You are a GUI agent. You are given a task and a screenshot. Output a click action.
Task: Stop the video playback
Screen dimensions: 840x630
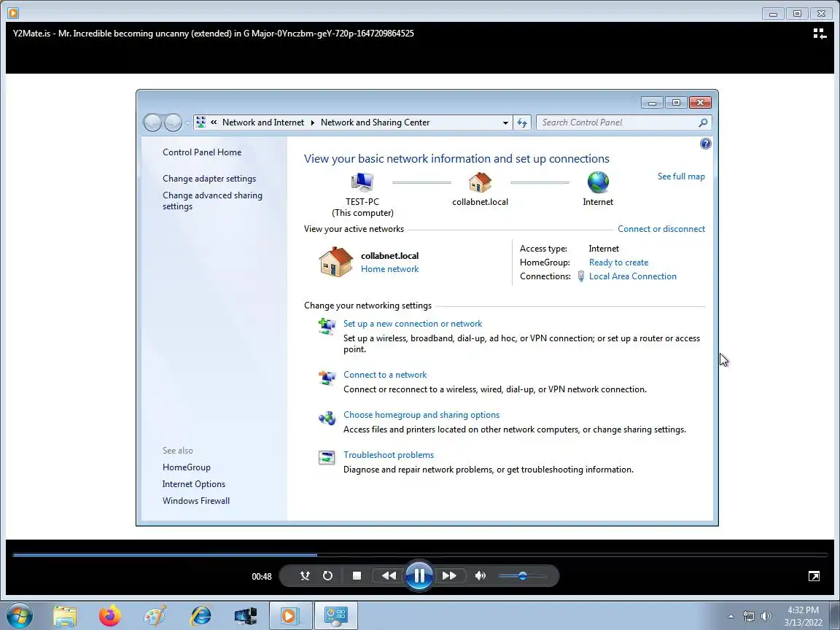pos(357,576)
